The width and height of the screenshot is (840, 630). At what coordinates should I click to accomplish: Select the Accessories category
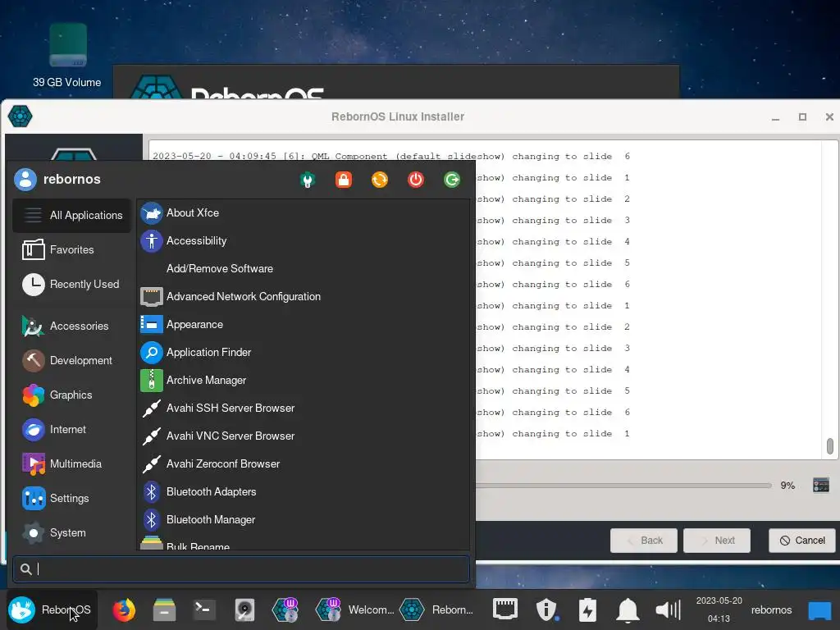pyautogui.click(x=72, y=326)
